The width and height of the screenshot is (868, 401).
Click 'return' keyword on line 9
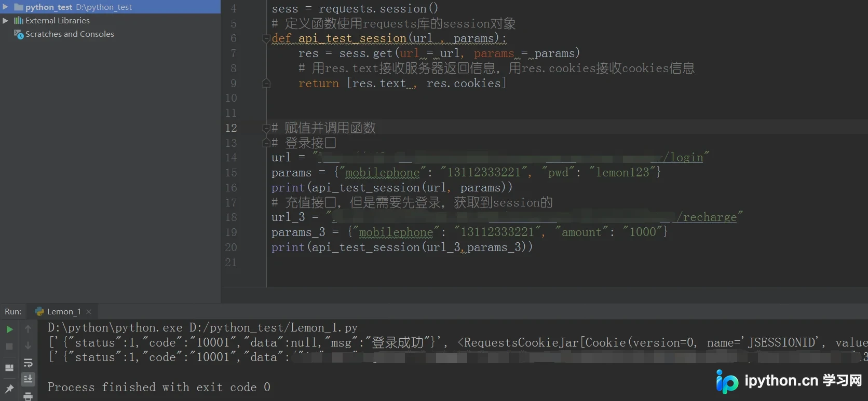click(x=318, y=83)
